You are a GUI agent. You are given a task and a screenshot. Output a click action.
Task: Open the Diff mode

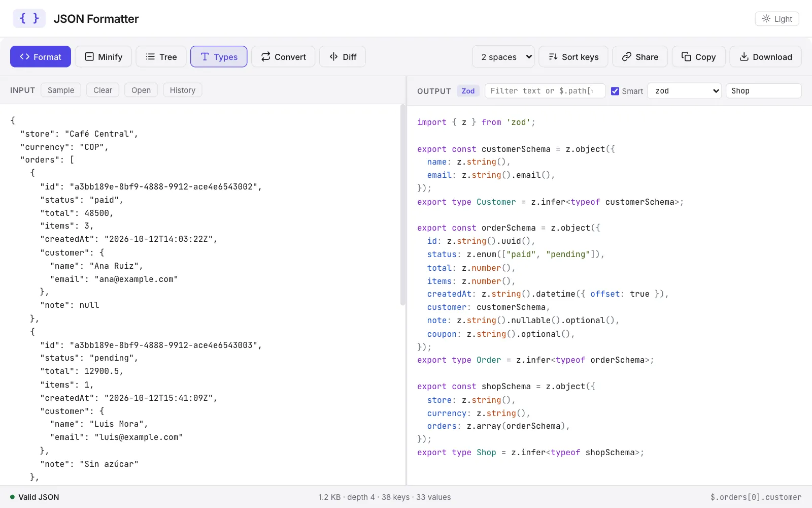coord(343,57)
